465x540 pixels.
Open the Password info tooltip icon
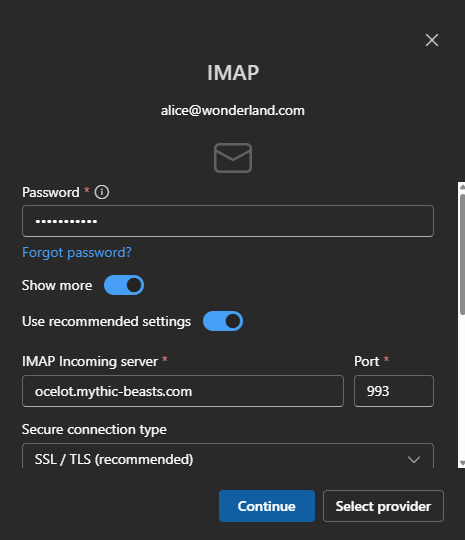click(x=102, y=192)
